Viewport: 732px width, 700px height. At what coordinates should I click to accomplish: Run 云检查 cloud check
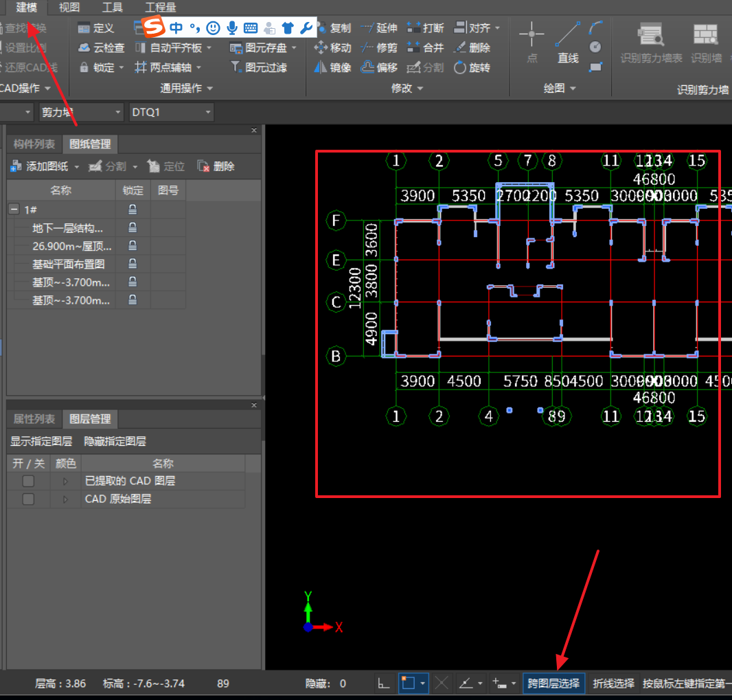coord(102,47)
